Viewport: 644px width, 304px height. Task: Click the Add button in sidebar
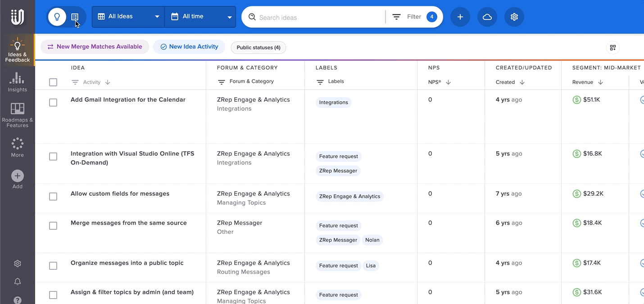click(17, 179)
